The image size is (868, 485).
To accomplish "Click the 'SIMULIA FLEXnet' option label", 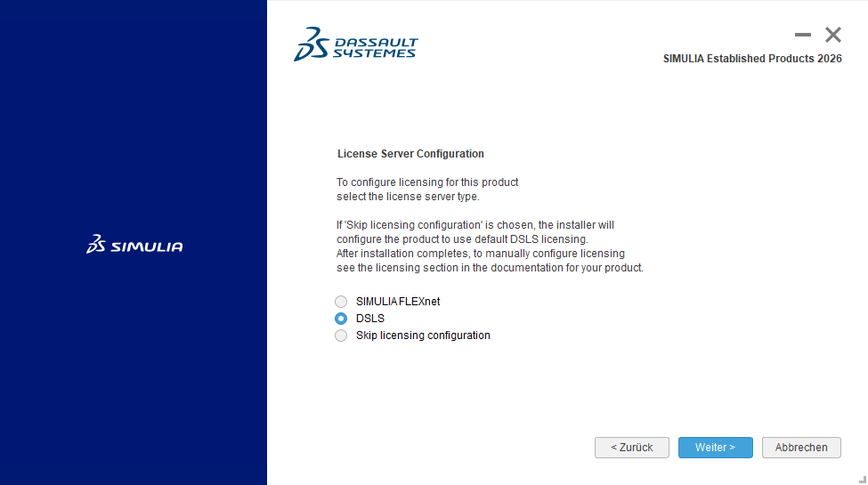I will (398, 302).
